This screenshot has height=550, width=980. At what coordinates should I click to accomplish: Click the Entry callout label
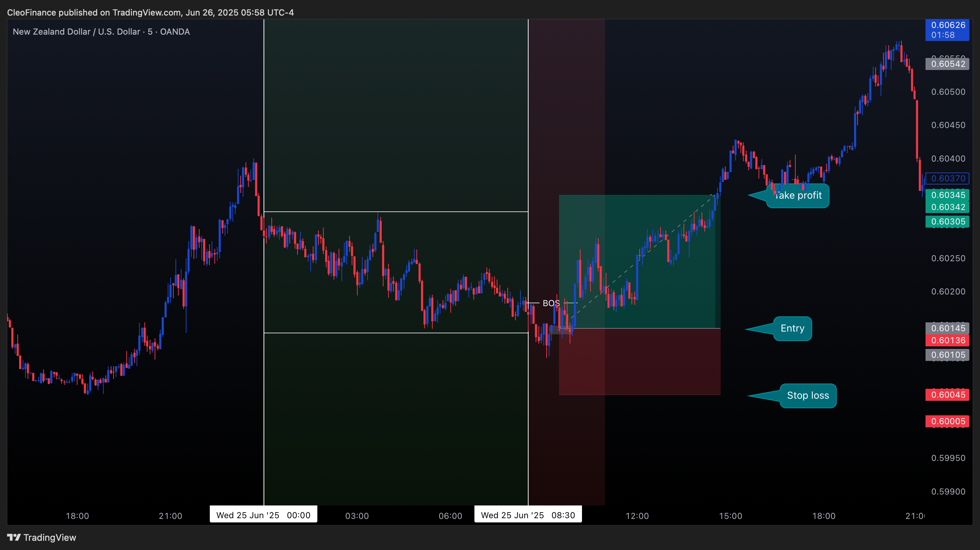coord(792,328)
